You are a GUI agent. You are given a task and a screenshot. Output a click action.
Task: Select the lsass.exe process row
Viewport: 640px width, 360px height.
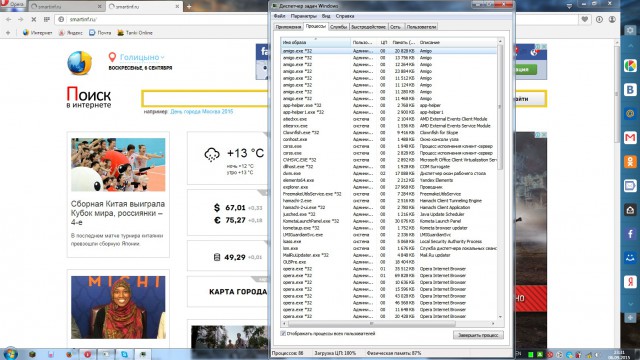pos(389,242)
